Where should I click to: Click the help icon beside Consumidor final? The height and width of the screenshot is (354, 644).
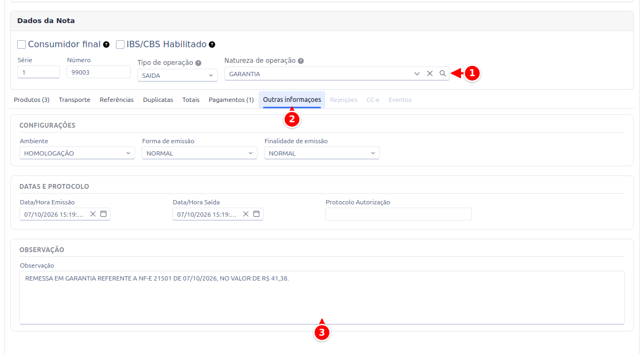pos(106,45)
